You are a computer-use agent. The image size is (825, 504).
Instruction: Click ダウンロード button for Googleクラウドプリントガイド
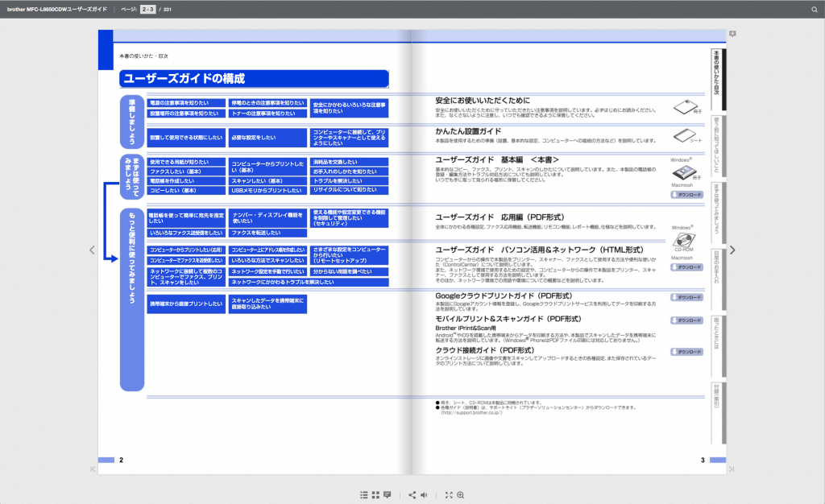click(x=687, y=297)
